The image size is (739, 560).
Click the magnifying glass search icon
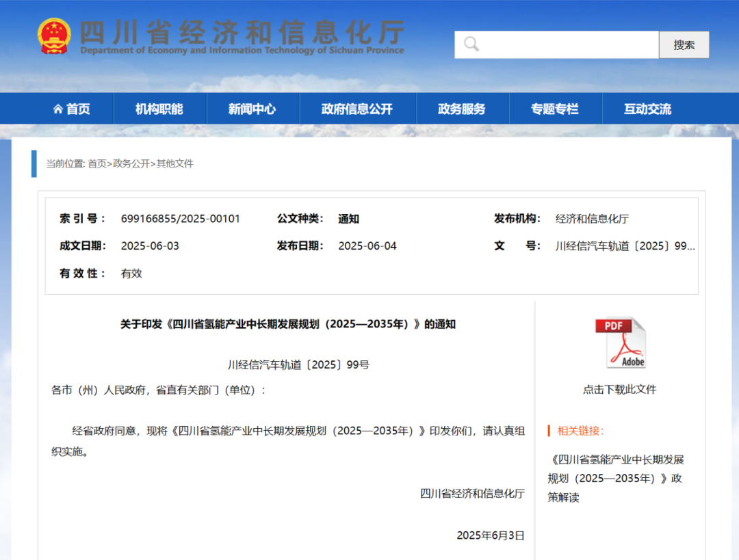471,44
